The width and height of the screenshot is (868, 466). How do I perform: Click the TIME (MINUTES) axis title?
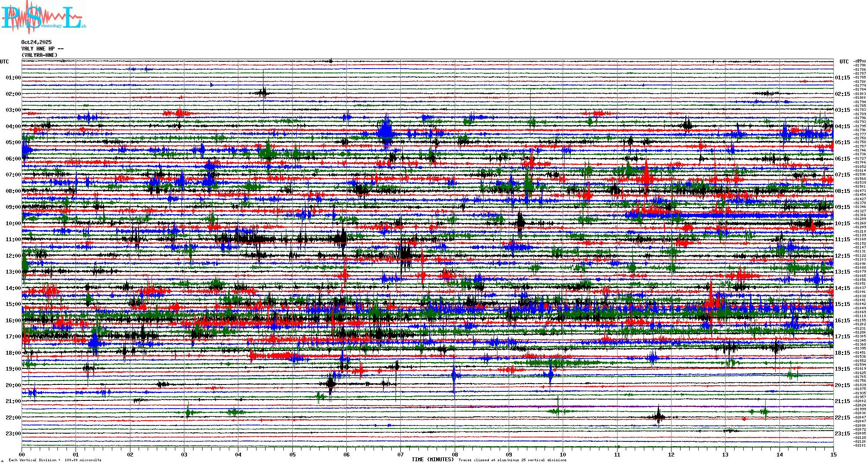point(432,460)
